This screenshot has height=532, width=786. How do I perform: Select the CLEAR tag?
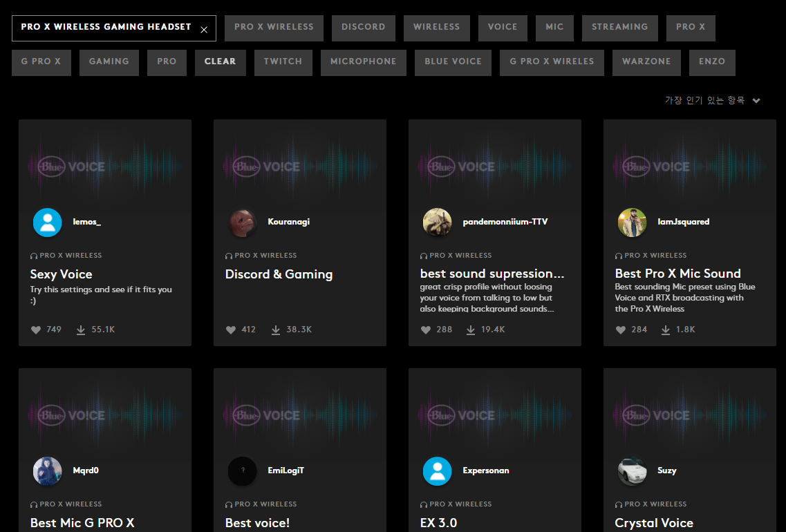click(x=220, y=63)
